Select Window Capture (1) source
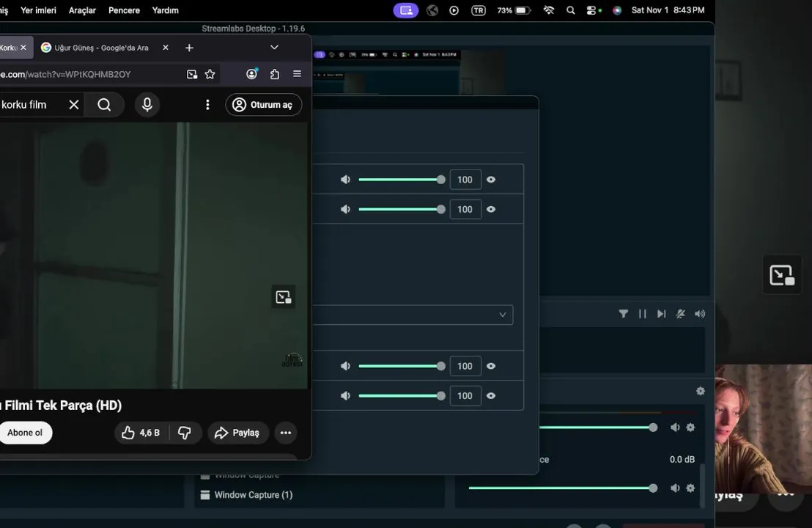 [254, 495]
